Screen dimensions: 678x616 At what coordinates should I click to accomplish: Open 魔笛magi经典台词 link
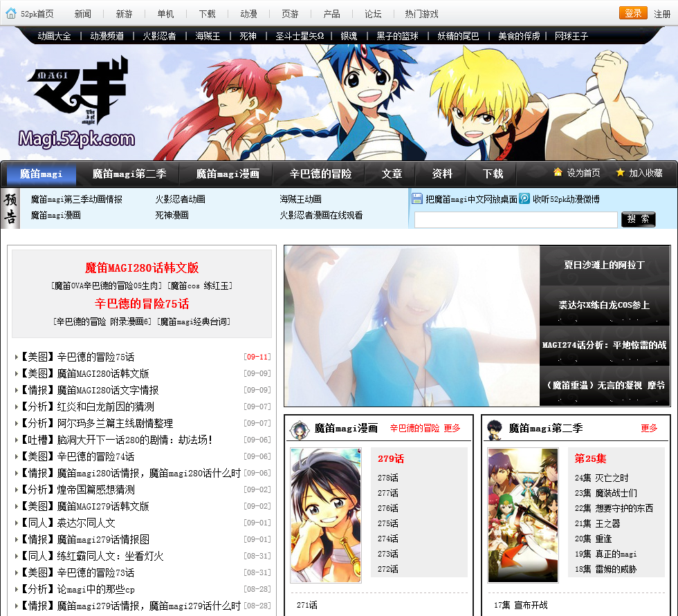[x=194, y=321]
